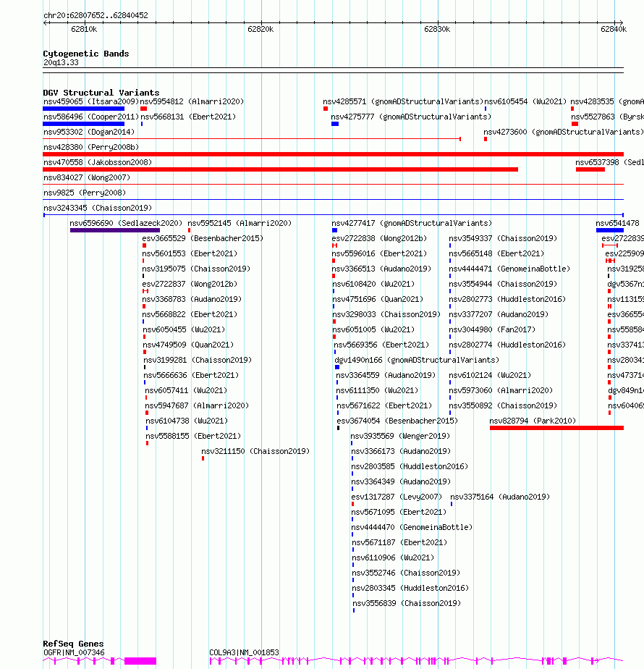
Task: Select nsv3044980 (Fan2017) variant
Action: click(492, 330)
